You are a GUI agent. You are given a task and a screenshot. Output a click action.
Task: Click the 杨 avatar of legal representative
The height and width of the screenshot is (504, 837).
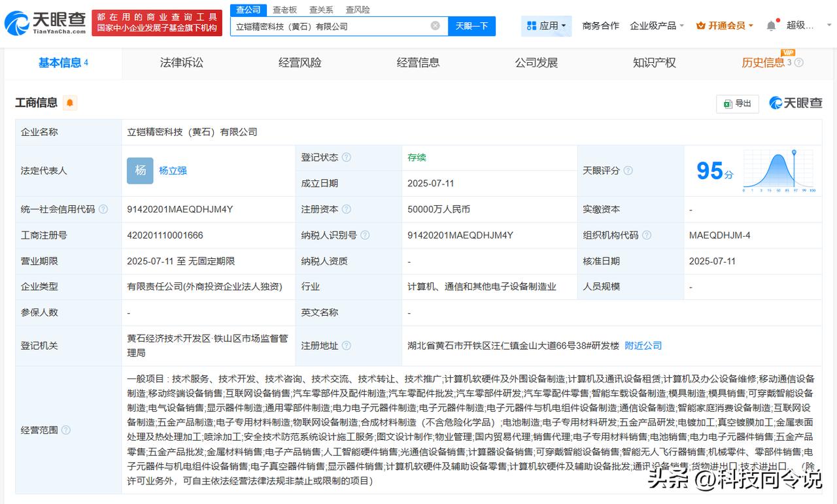coord(140,171)
